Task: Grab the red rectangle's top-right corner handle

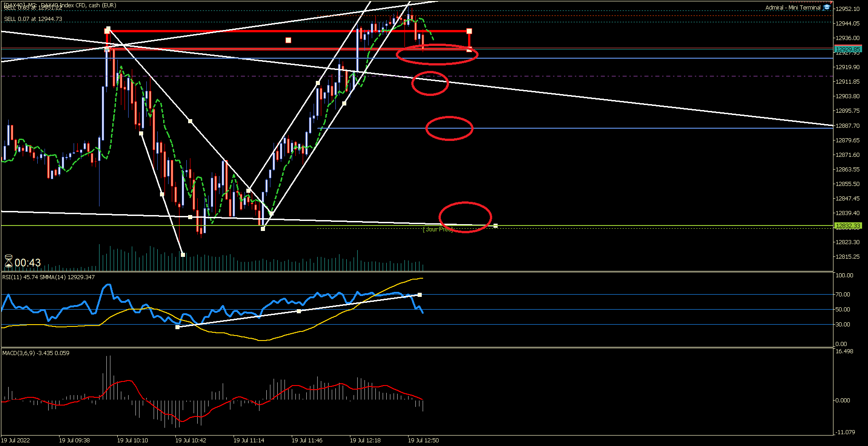Action: [469, 31]
